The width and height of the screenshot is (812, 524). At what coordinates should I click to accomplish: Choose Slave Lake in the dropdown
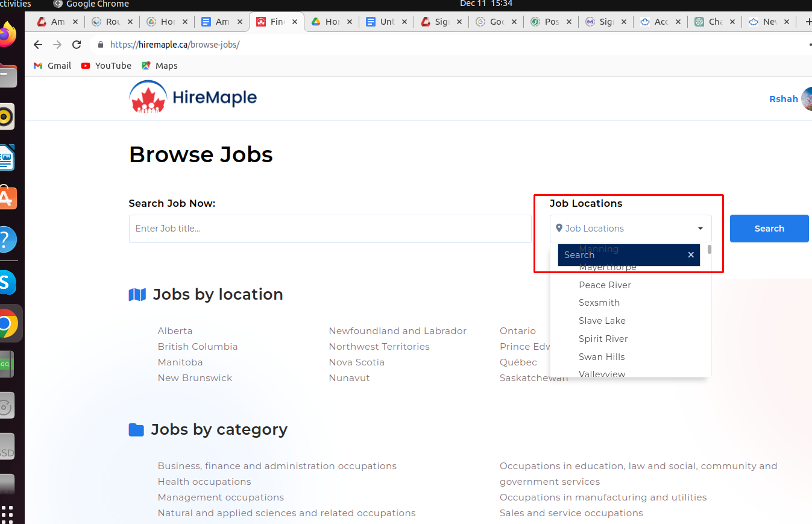pos(602,321)
